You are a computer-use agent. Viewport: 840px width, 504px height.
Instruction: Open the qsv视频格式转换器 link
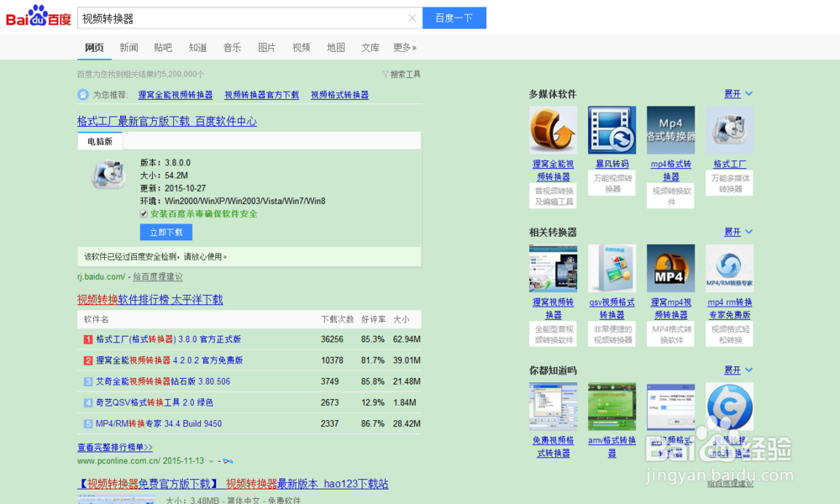point(612,308)
